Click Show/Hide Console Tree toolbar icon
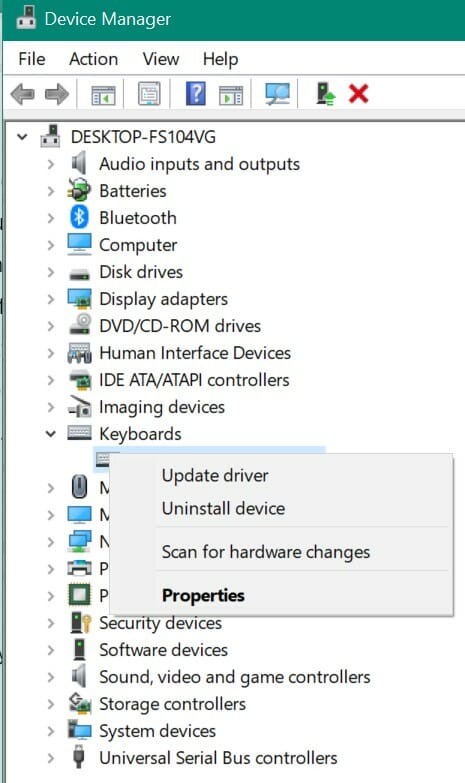This screenshot has height=783, width=465. point(103,95)
